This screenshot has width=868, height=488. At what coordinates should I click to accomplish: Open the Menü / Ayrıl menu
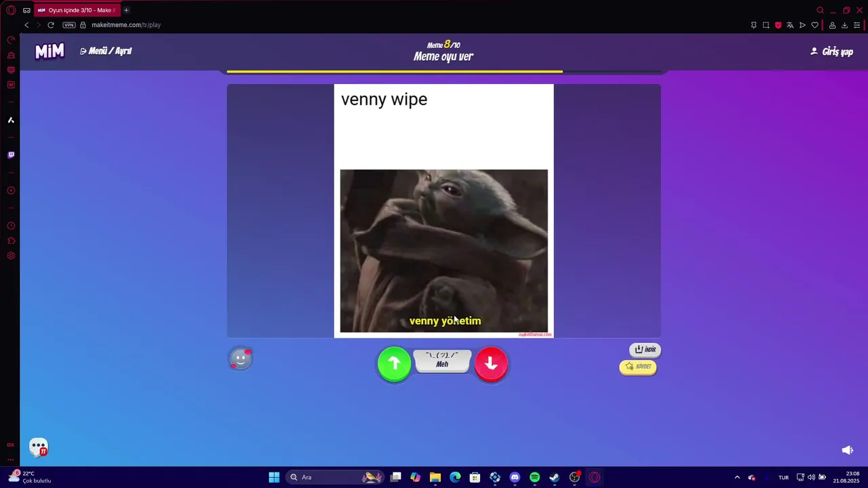coord(106,51)
